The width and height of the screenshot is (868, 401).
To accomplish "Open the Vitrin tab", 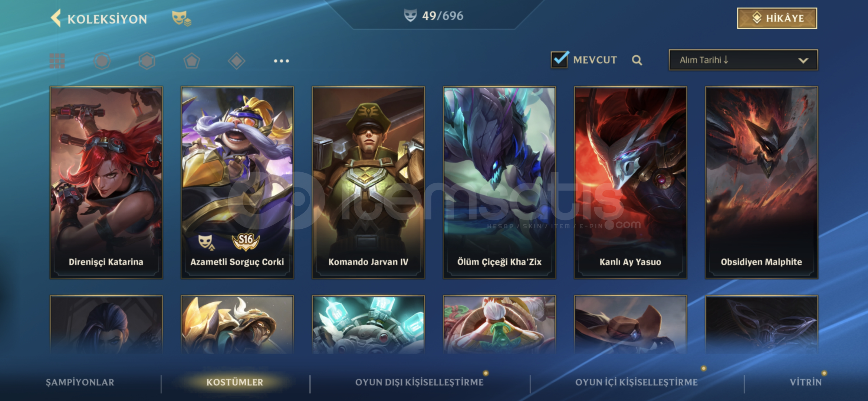I will coord(805,382).
